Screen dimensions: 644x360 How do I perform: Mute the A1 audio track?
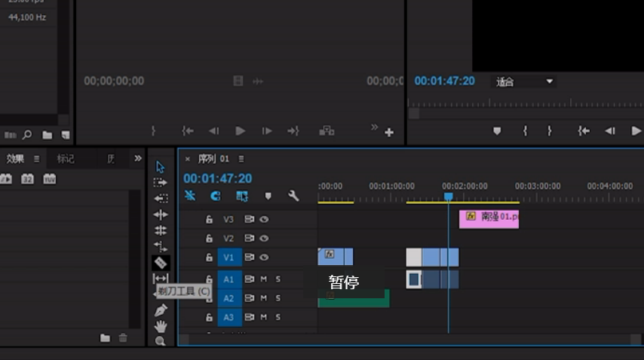pos(264,279)
